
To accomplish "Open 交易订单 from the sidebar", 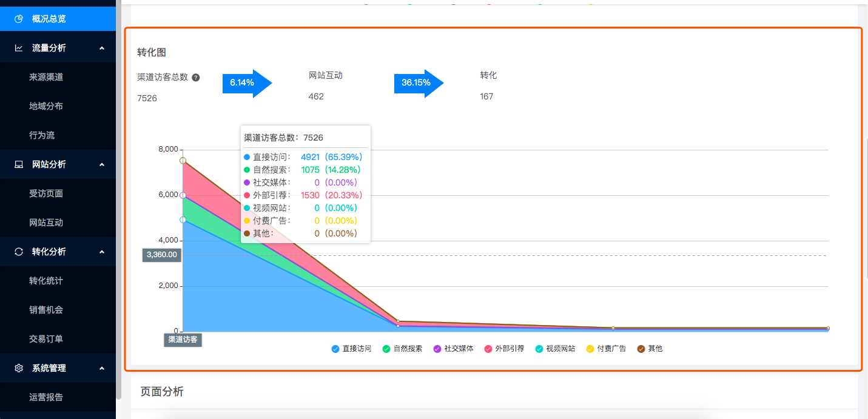I will 46,339.
